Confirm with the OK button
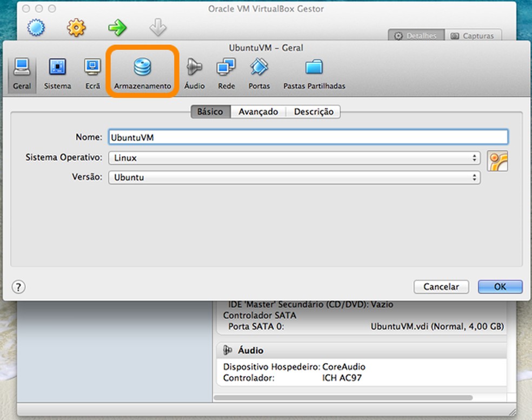 point(500,287)
